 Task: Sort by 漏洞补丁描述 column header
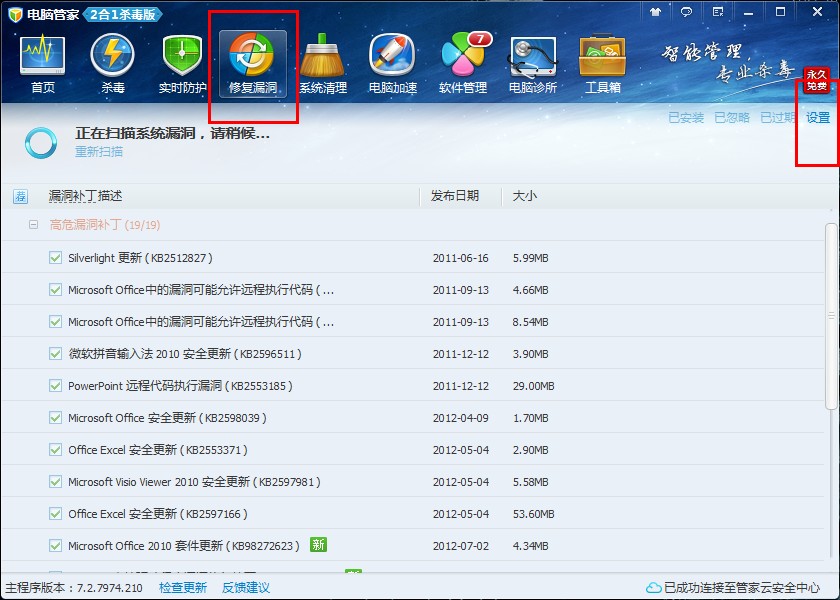click(x=85, y=196)
